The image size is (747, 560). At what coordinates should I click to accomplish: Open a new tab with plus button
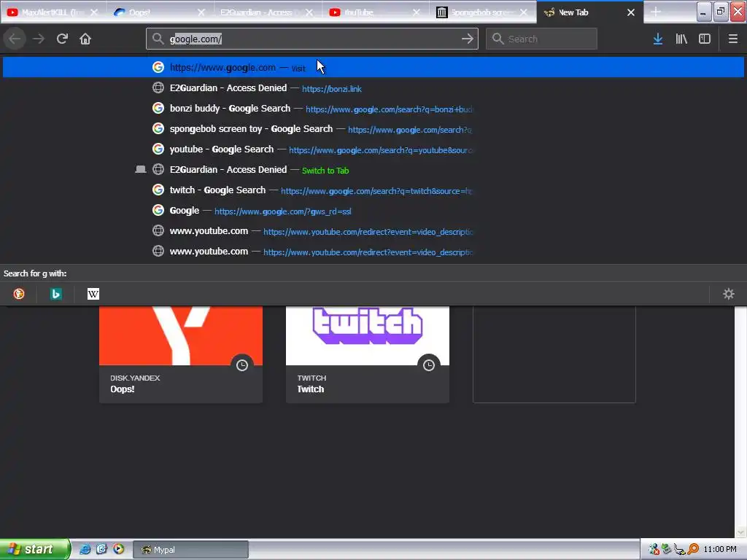tap(656, 12)
